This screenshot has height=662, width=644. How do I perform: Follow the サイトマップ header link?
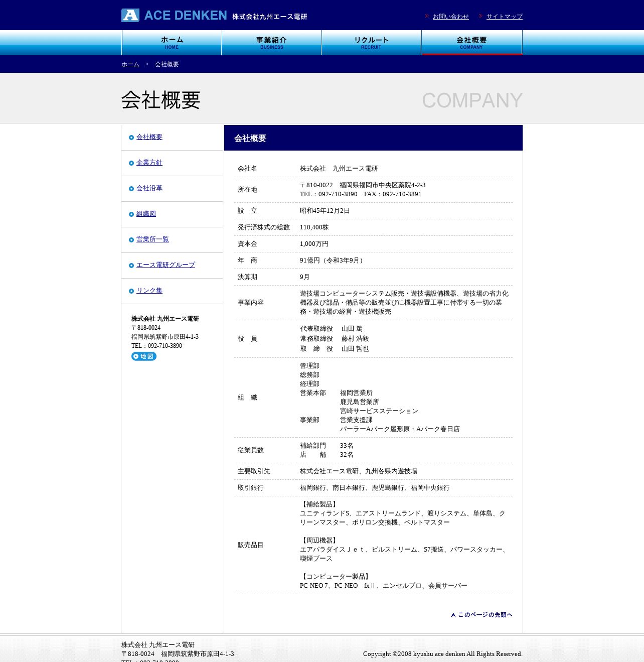coord(505,17)
